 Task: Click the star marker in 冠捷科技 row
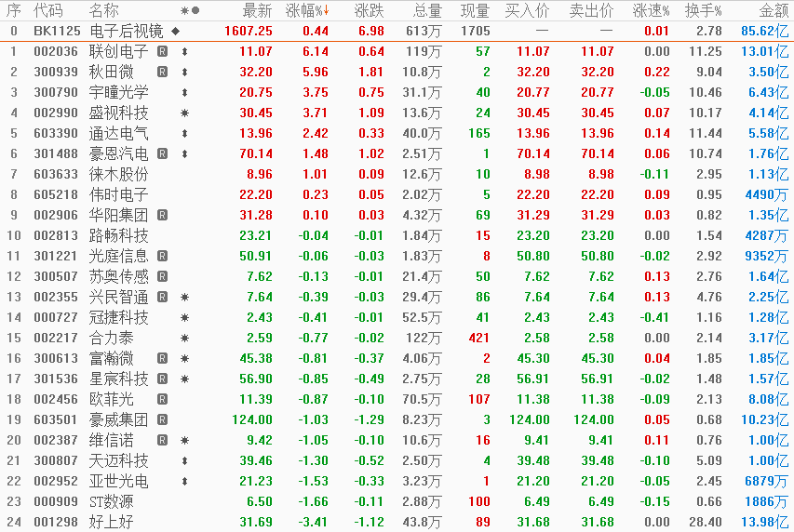(x=185, y=318)
